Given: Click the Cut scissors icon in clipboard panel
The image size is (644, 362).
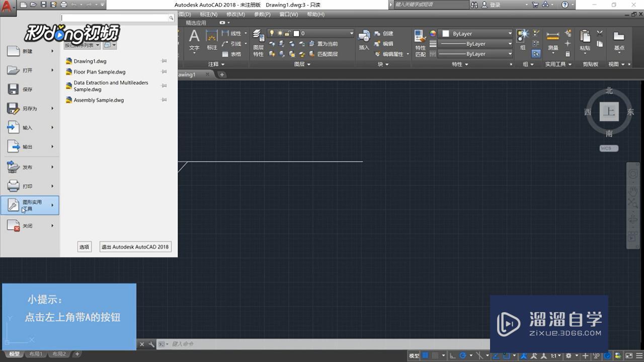Looking at the screenshot, I should click(600, 33).
